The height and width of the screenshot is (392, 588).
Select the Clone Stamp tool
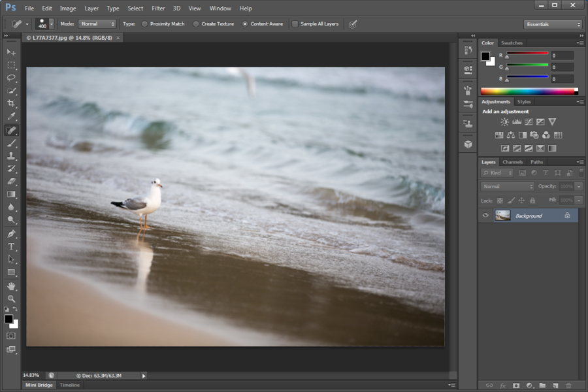point(11,155)
